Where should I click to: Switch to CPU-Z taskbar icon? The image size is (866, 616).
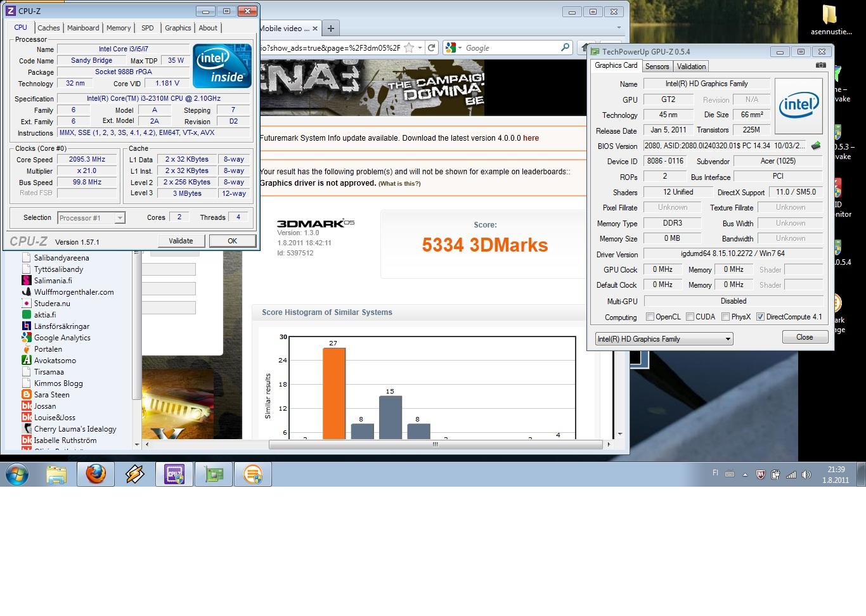coord(174,474)
